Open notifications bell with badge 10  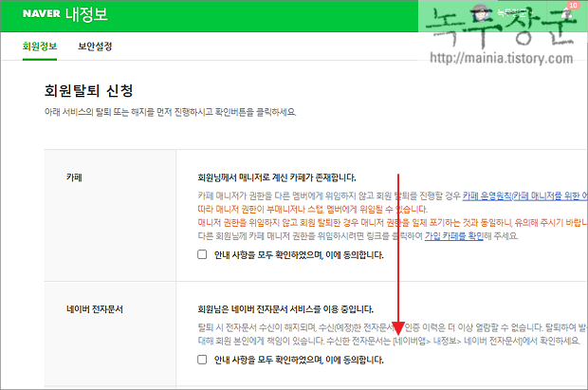[x=566, y=14]
